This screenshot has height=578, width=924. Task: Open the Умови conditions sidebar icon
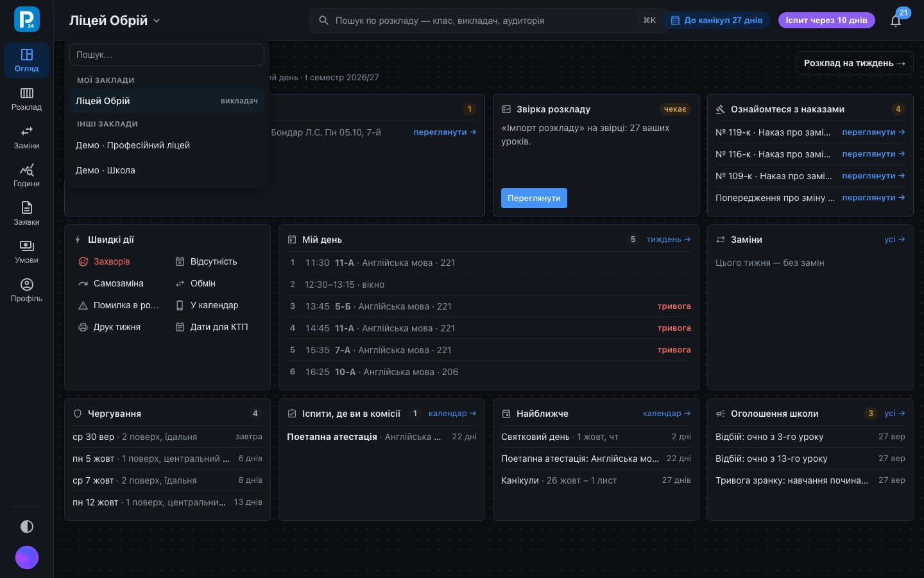(26, 252)
